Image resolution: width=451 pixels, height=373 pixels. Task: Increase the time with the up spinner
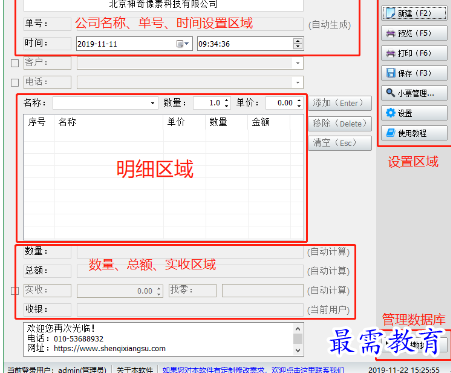click(298, 41)
